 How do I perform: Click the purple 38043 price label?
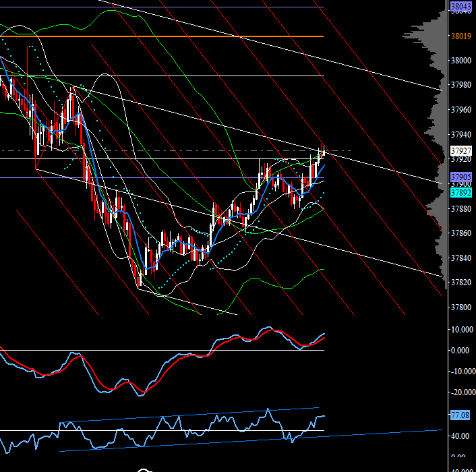pos(460,6)
